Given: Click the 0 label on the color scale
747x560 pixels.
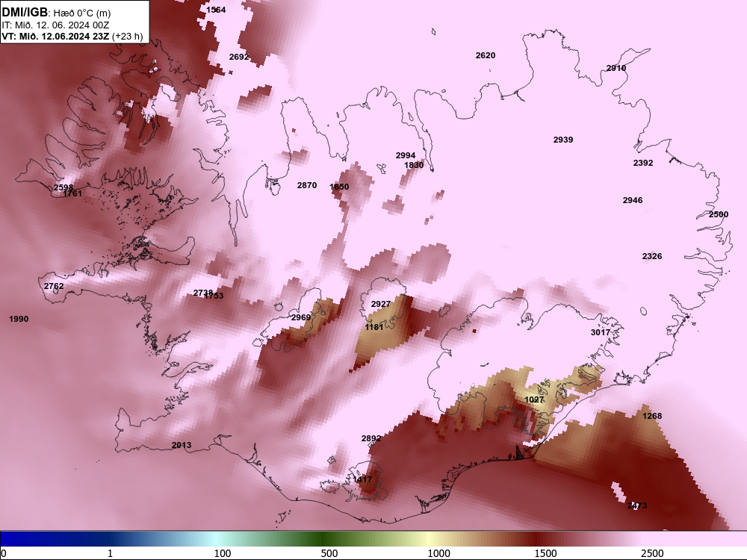Looking at the screenshot, I should click(4, 553).
